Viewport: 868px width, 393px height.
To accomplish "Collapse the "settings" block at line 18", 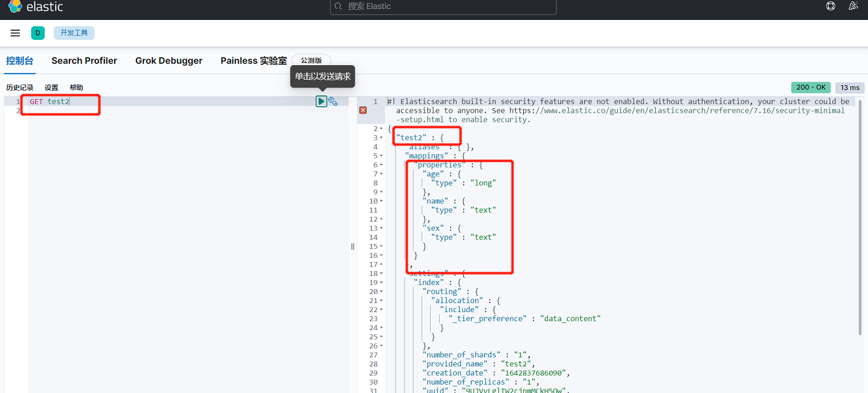I will click(x=381, y=274).
